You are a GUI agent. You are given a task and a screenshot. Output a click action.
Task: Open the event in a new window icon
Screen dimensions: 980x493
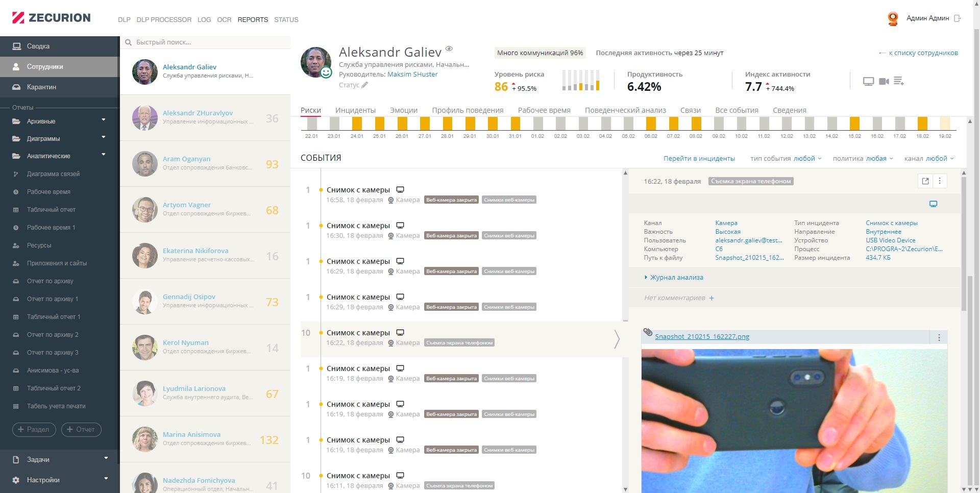pos(925,181)
